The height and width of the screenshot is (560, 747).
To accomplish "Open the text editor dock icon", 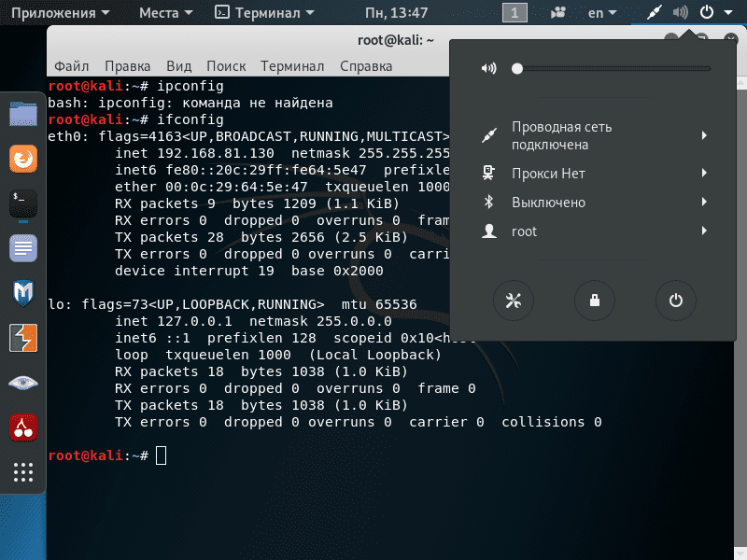I will 23,248.
